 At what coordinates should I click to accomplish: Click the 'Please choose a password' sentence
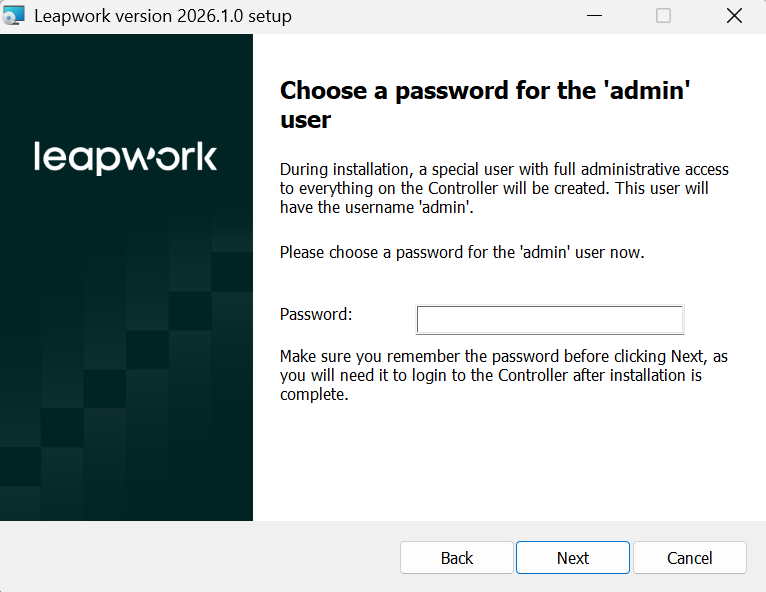(462, 252)
